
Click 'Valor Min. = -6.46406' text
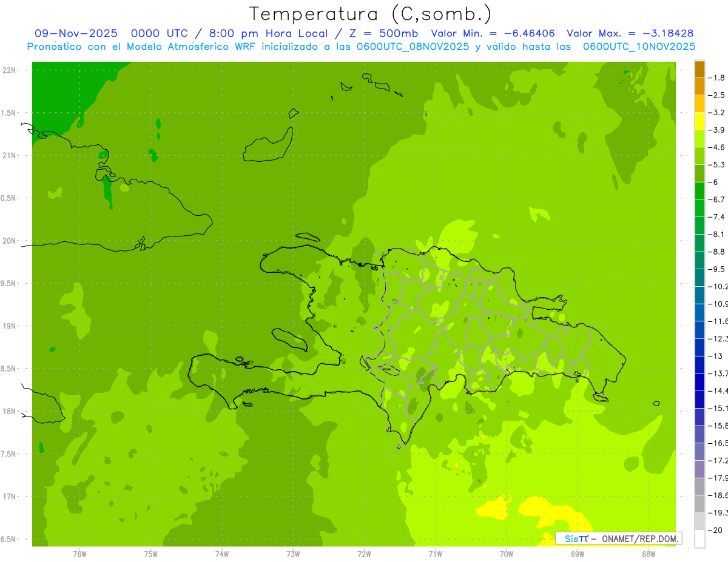point(493,33)
